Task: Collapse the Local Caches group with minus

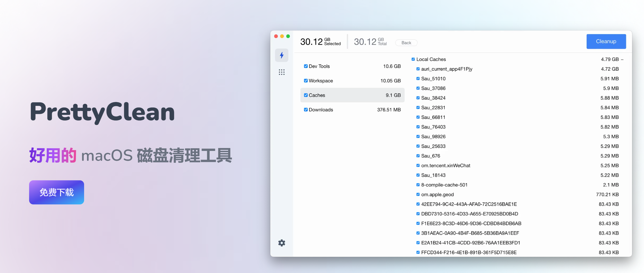Action: point(622,60)
